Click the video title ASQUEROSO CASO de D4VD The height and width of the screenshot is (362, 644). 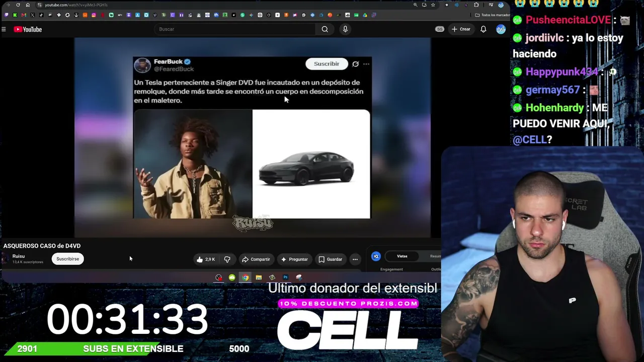click(42, 246)
